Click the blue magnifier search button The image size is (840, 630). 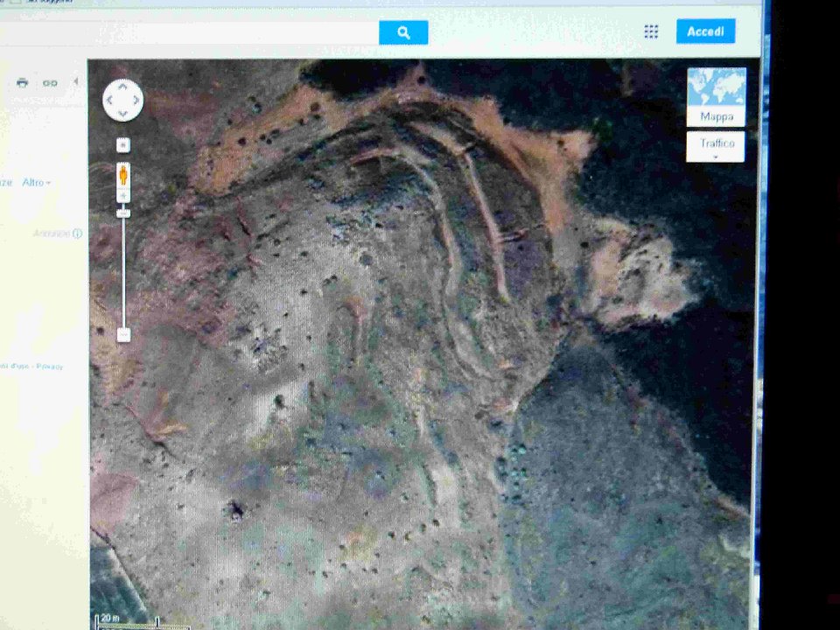pyautogui.click(x=403, y=32)
